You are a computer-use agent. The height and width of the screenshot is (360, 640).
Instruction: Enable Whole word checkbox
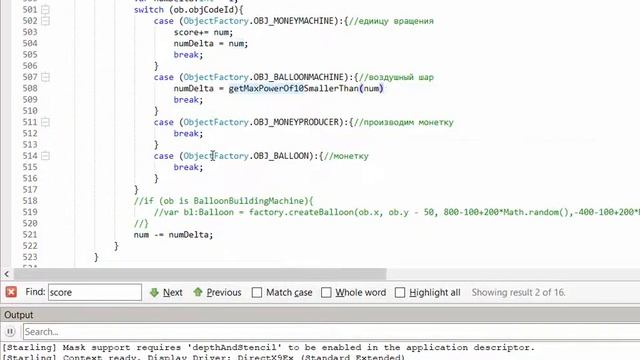[326, 293]
